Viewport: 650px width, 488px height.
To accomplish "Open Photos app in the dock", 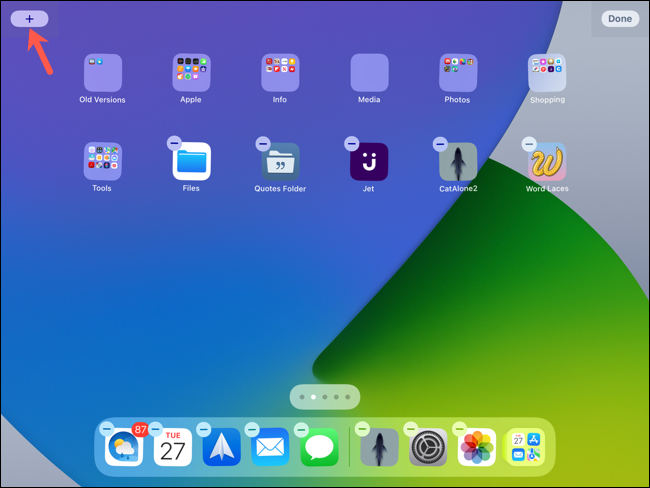I will pos(477,447).
